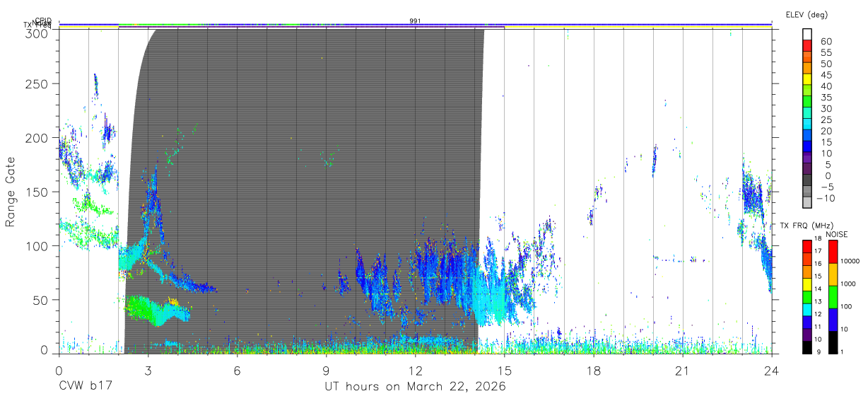Click the 'CVW b17' radar label
Image resolution: width=868 pixels, height=401 pixels.
84,387
